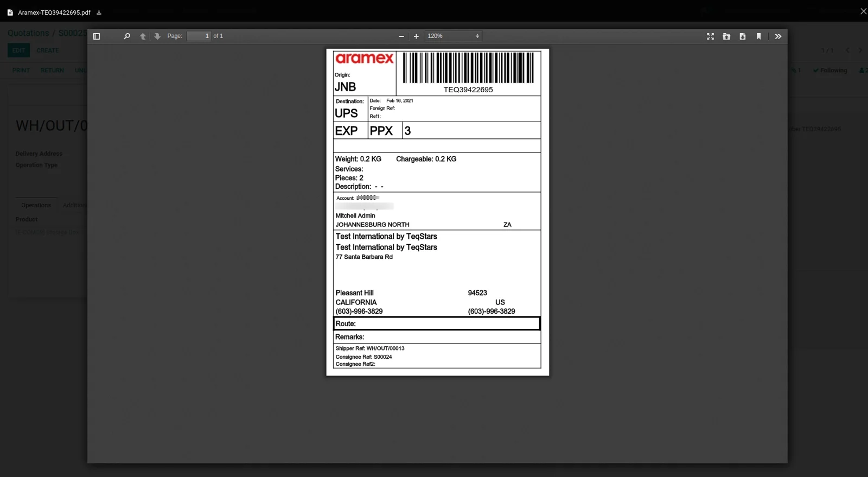Click the state CALIFORNIA
This screenshot has height=477, width=868.
pos(356,302)
